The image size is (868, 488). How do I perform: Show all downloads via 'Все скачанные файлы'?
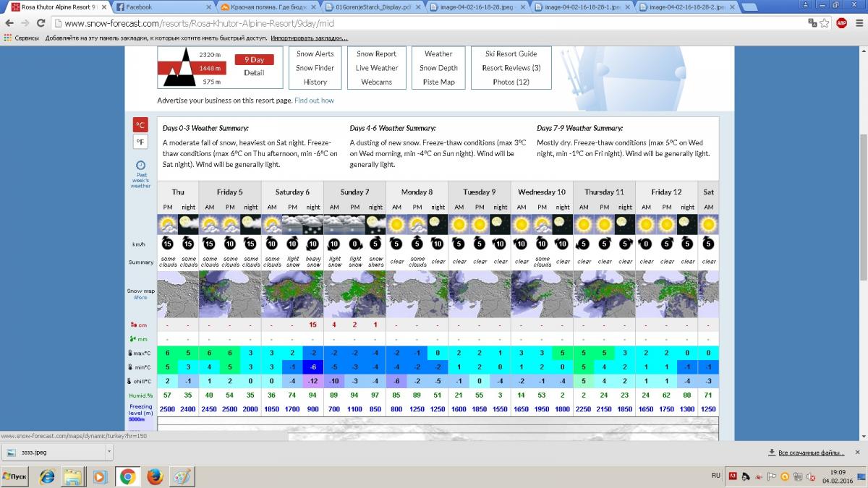point(806,453)
